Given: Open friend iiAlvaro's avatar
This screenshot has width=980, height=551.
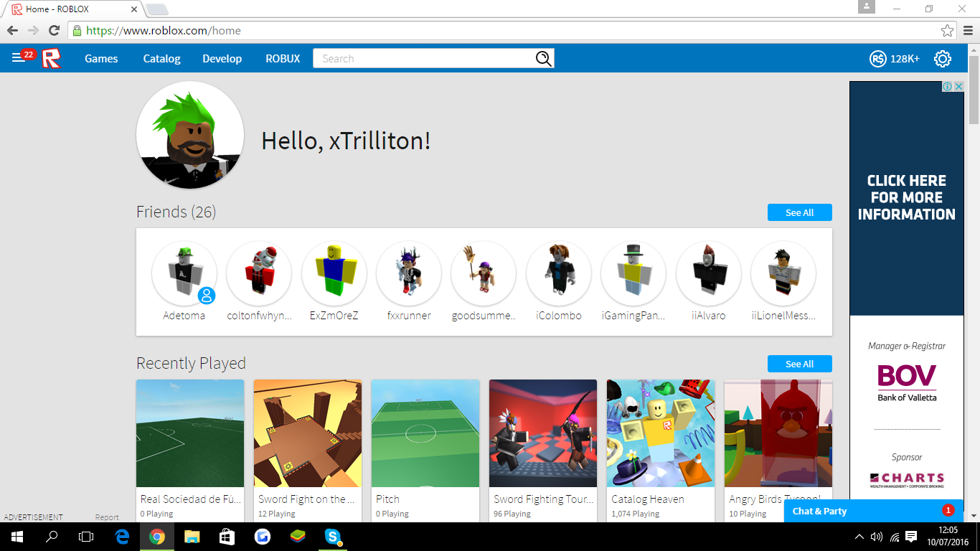Looking at the screenshot, I should (708, 273).
